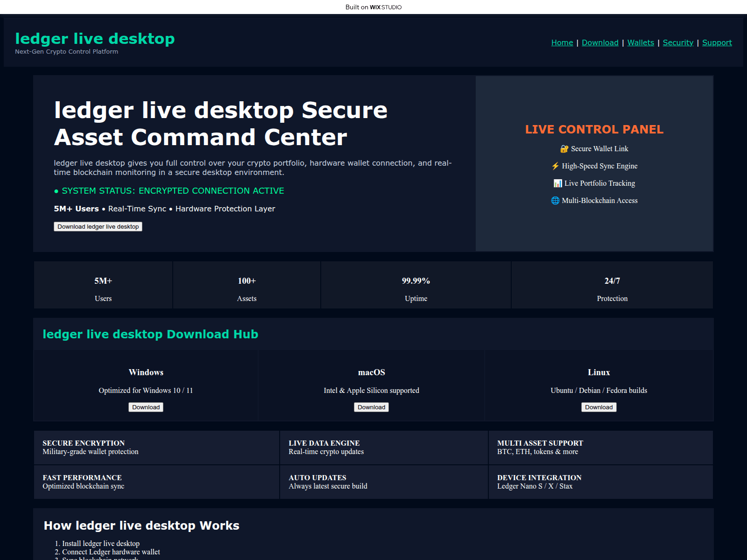
Task: Click the chart icon beside Live Portfolio Tracking
Action: click(557, 183)
